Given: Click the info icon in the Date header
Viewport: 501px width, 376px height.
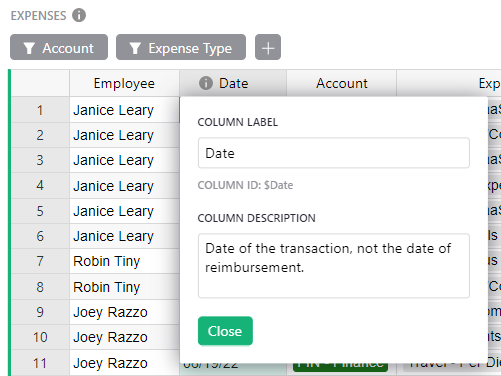Looking at the screenshot, I should [206, 83].
